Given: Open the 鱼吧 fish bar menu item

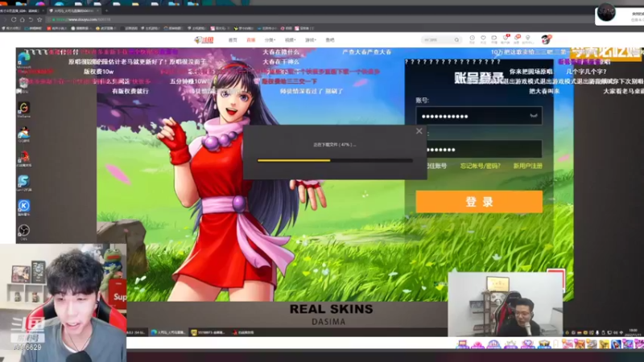Looking at the screenshot, I should click(x=330, y=39).
